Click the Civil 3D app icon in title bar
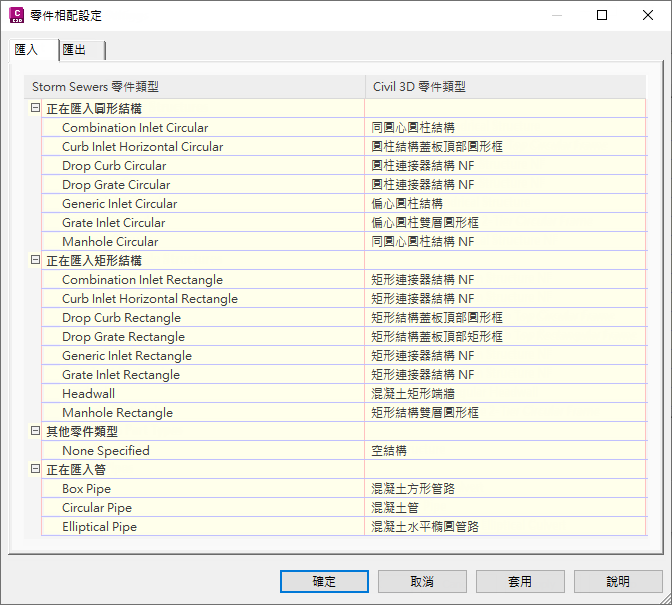The height and width of the screenshot is (605, 672). [17, 15]
